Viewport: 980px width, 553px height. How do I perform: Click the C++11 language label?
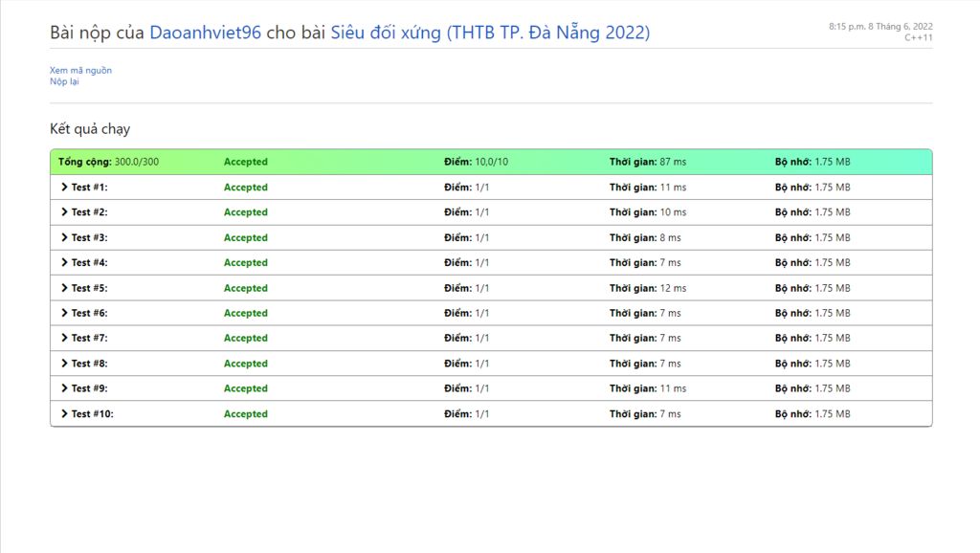coord(919,37)
